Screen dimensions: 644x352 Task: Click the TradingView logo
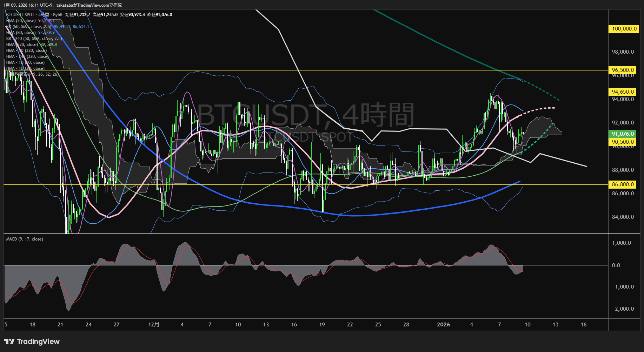pyautogui.click(x=32, y=341)
